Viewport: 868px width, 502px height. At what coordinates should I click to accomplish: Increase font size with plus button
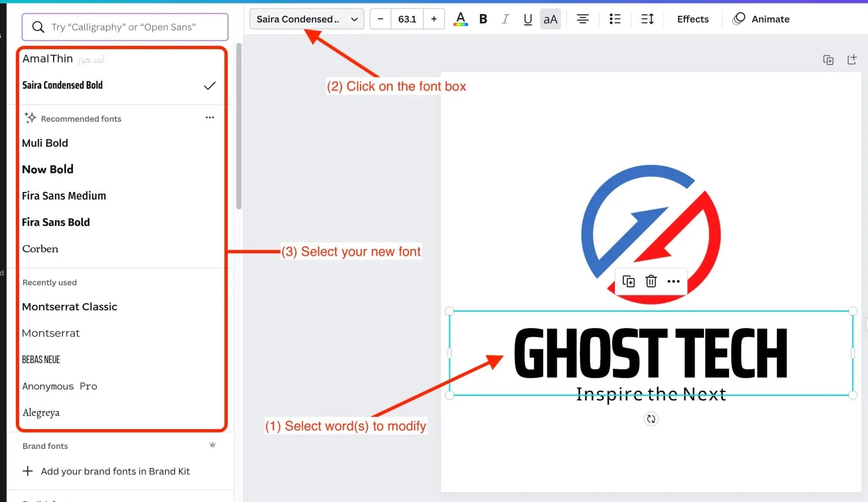coord(434,19)
